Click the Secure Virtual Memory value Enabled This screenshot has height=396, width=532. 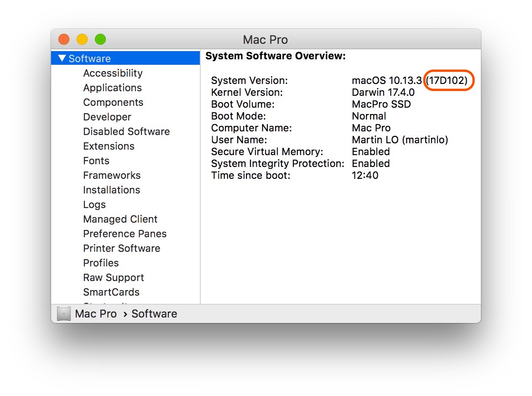coord(371,151)
